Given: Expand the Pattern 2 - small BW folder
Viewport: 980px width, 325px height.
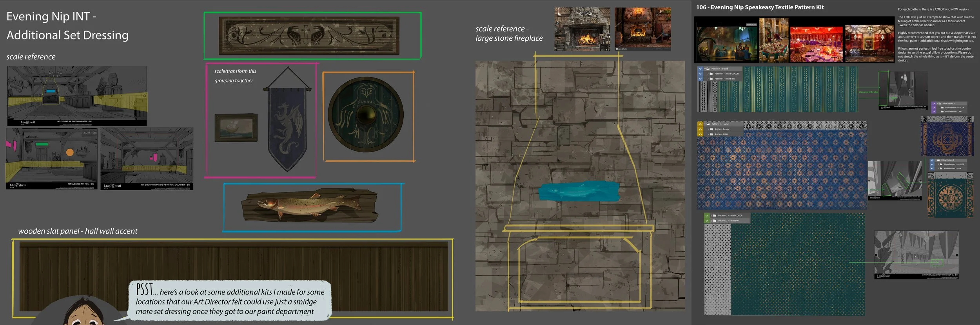Looking at the screenshot, I should [x=711, y=220].
